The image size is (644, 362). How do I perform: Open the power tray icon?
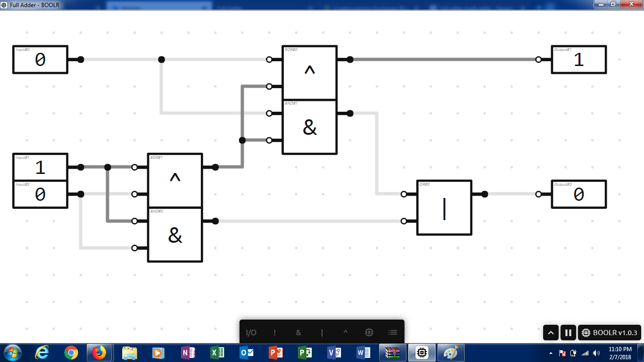click(574, 353)
